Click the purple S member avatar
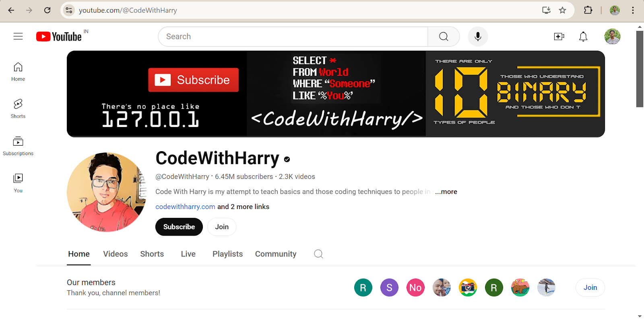Image resolution: width=644 pixels, height=320 pixels. coord(389,287)
